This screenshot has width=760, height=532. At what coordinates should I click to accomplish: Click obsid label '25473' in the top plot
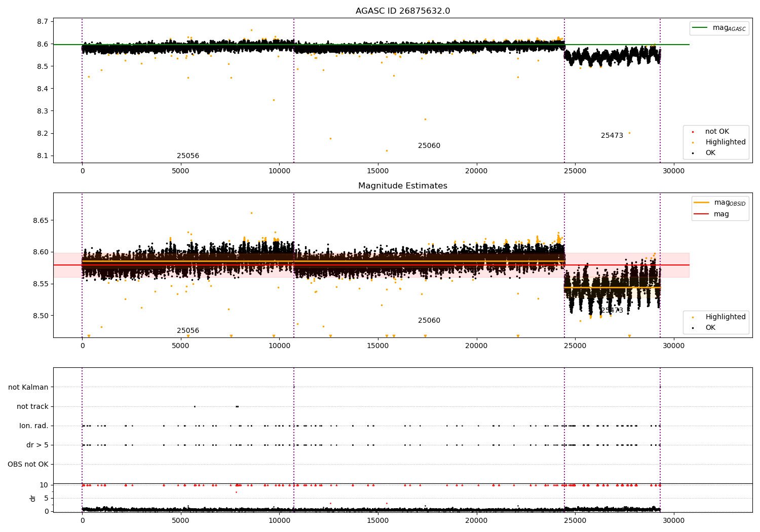(612, 136)
